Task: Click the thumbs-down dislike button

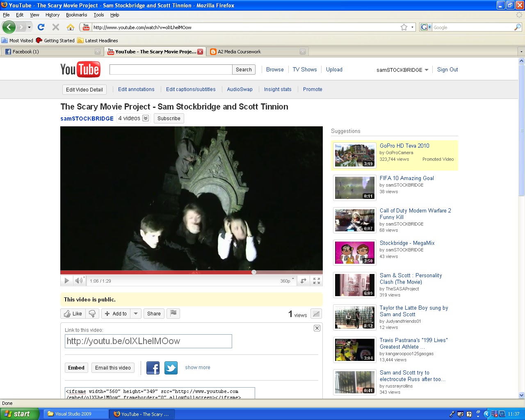Action: tap(92, 314)
